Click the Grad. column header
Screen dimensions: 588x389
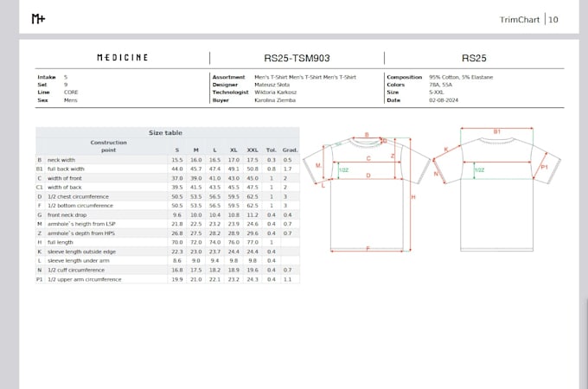(290, 150)
